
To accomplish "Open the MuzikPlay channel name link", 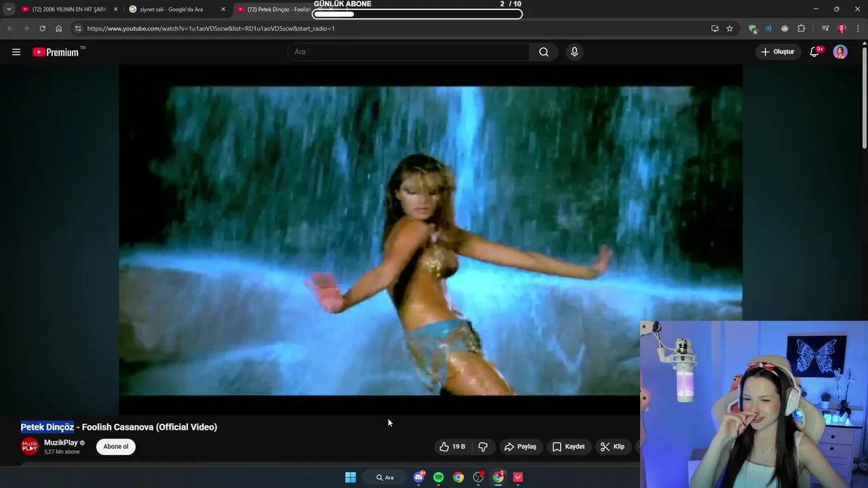I will tap(61, 443).
